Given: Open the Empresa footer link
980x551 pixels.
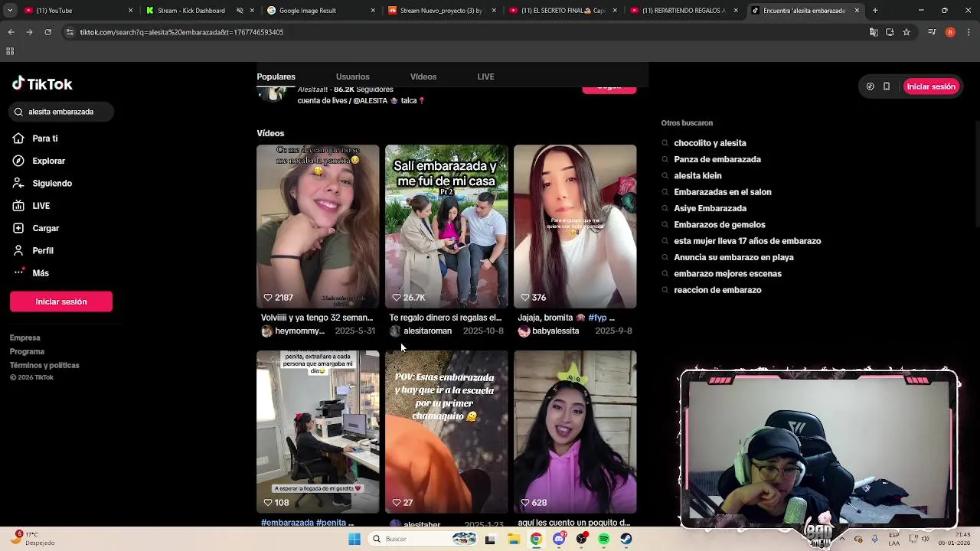Looking at the screenshot, I should coord(24,337).
